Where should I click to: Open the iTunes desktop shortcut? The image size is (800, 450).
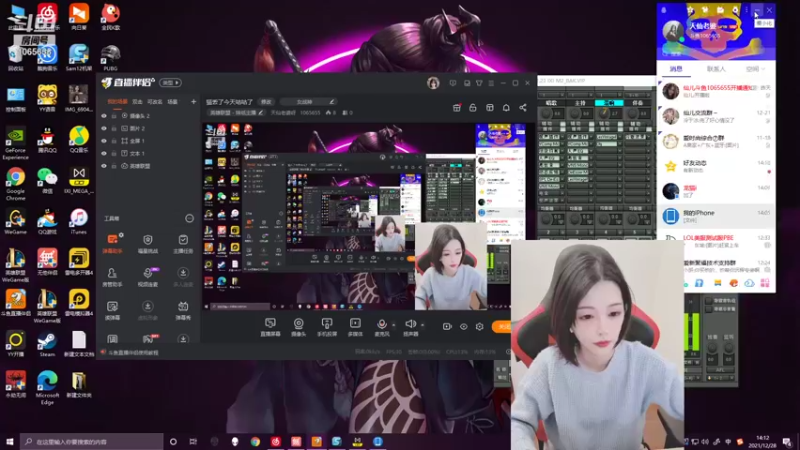pyautogui.click(x=79, y=221)
